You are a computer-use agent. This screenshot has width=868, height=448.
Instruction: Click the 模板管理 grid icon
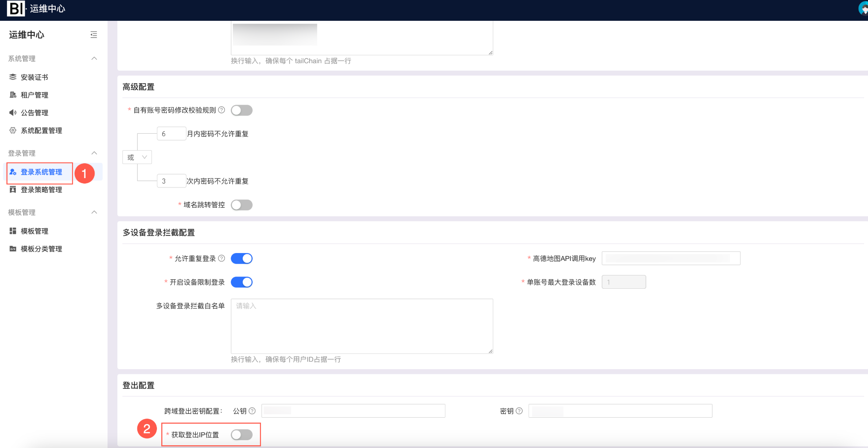pos(13,231)
